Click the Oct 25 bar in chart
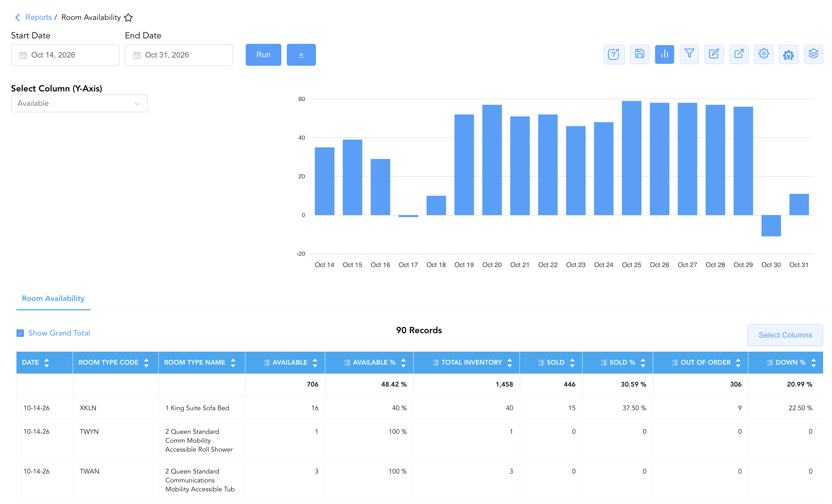The height and width of the screenshot is (504, 832). pyautogui.click(x=632, y=158)
